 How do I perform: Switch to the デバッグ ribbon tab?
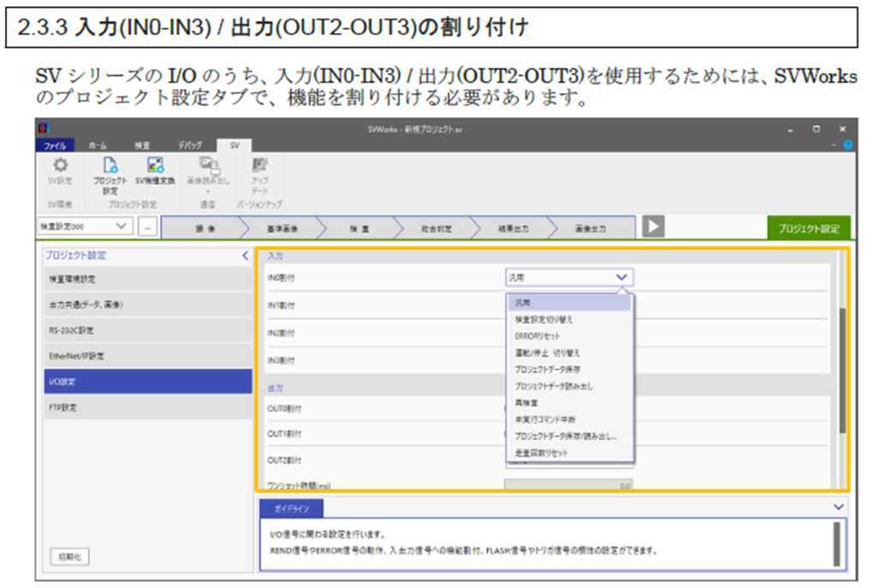coord(190,146)
